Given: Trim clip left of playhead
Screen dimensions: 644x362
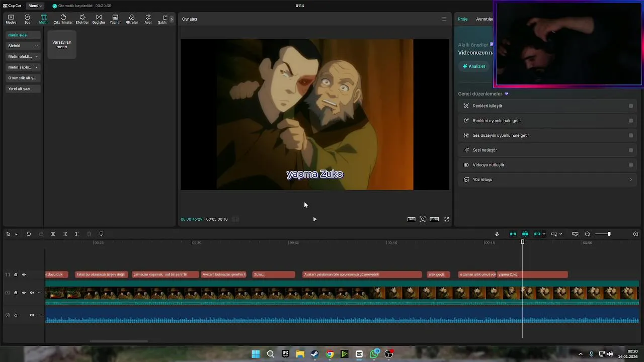Looking at the screenshot, I should 65,234.
